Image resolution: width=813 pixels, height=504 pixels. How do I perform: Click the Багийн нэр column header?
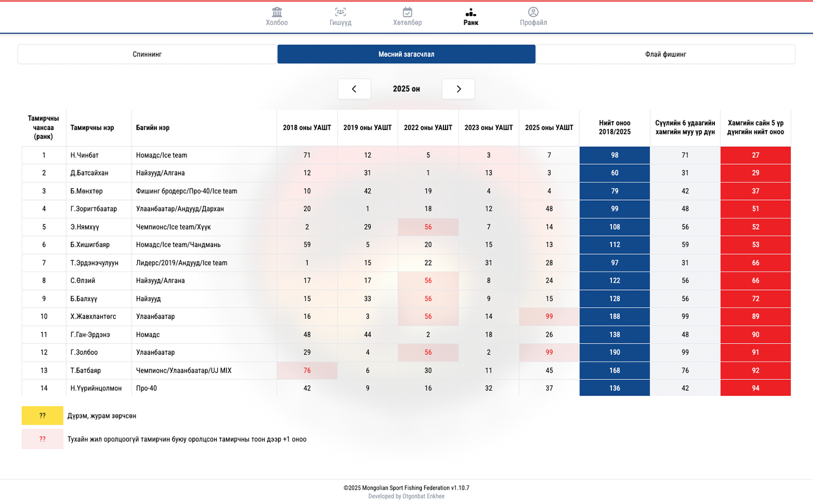point(153,128)
